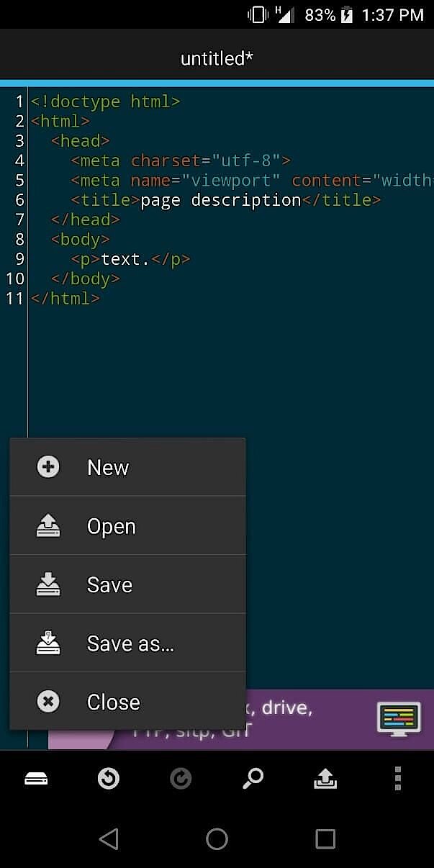Select New to create a document

click(107, 466)
